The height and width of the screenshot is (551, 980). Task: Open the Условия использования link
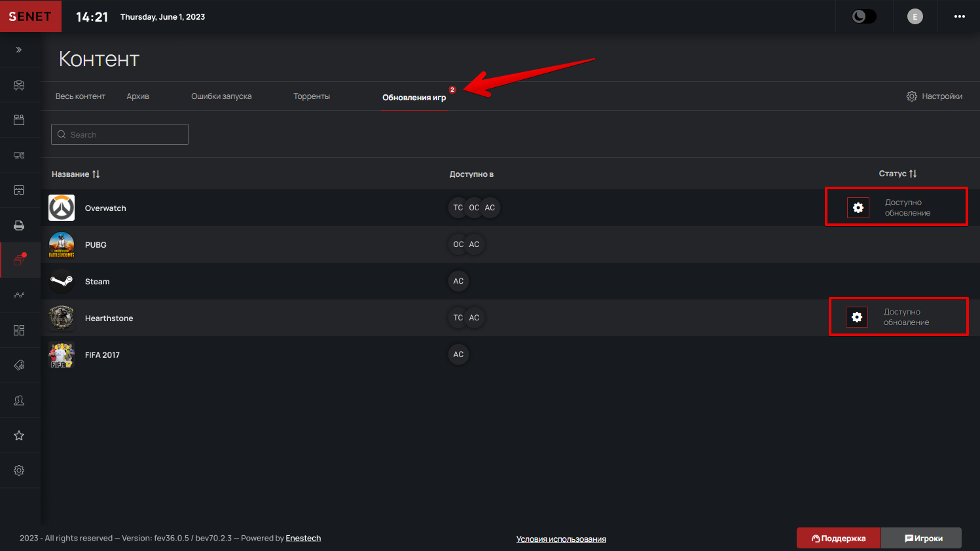[x=561, y=539]
